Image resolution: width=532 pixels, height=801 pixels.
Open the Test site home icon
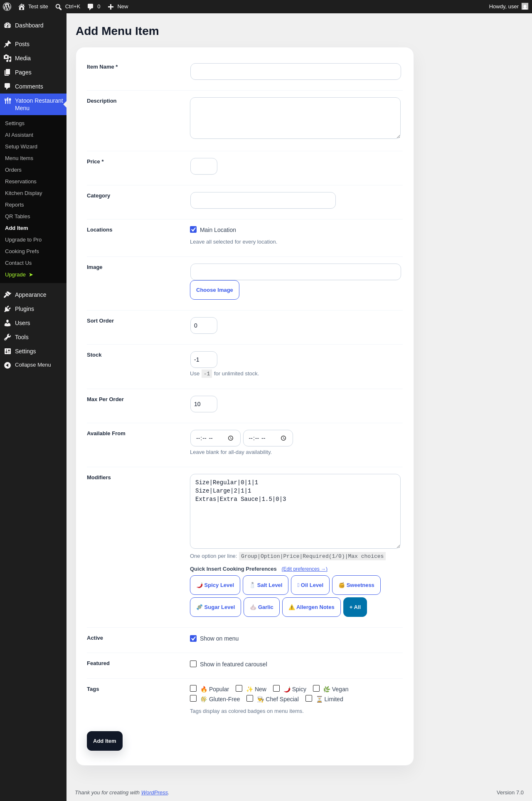click(22, 7)
